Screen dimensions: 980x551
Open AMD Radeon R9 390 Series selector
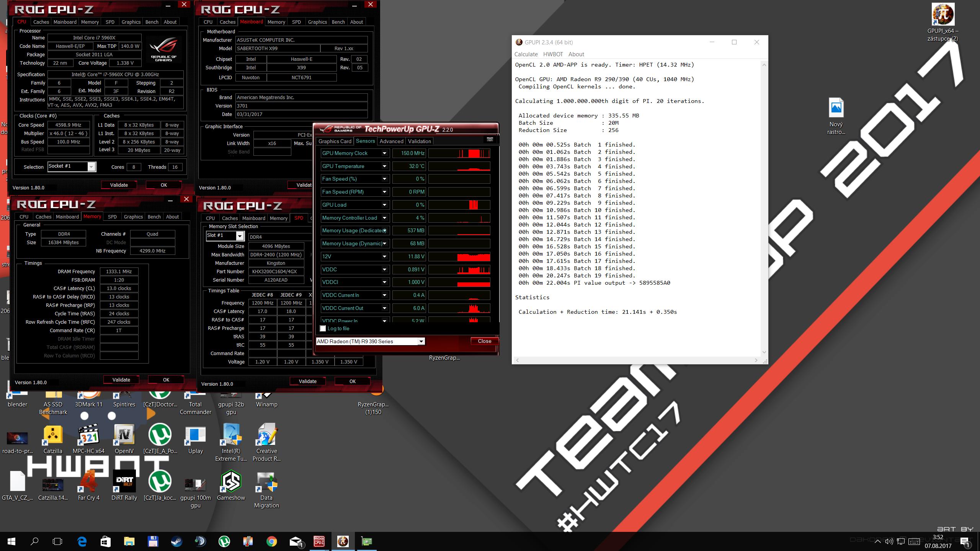(370, 341)
